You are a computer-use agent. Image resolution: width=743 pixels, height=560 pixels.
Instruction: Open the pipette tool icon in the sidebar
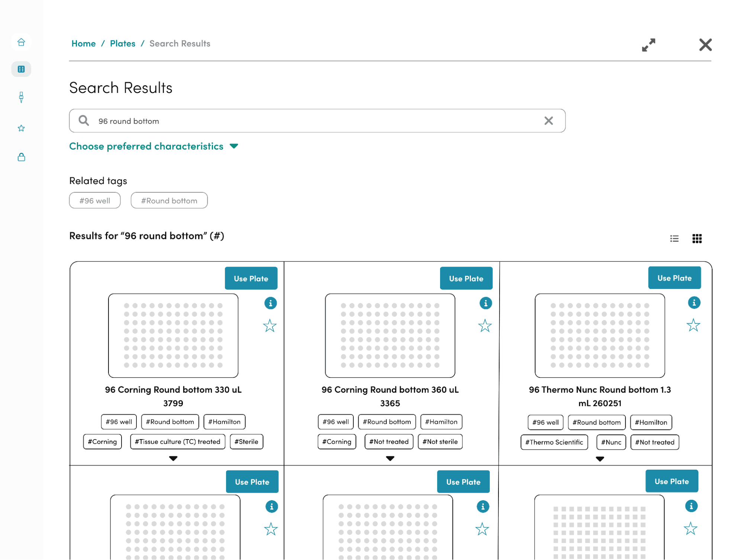(x=21, y=97)
